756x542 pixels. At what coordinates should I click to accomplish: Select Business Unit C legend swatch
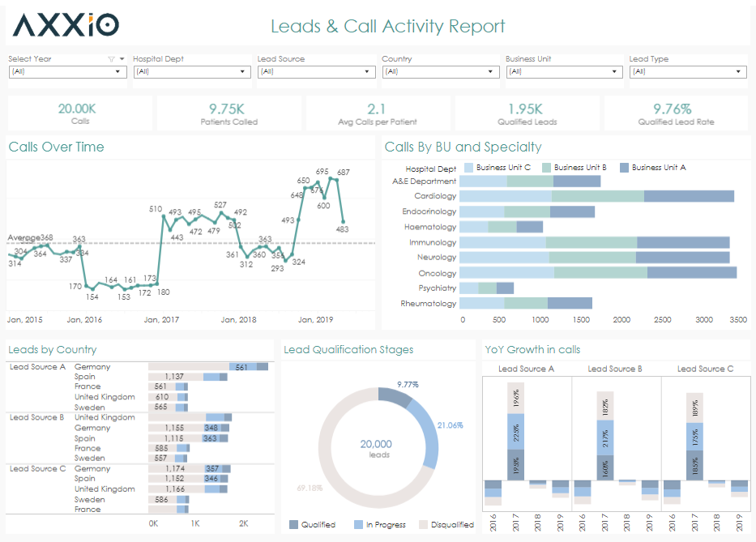point(468,168)
